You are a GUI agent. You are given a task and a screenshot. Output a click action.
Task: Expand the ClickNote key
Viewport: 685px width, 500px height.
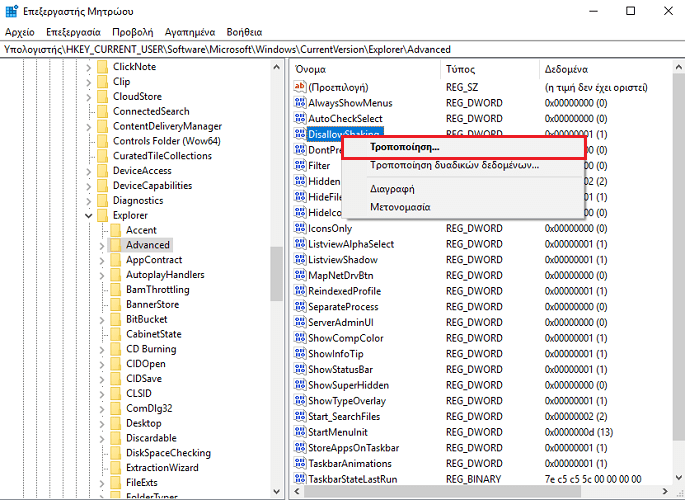(89, 67)
